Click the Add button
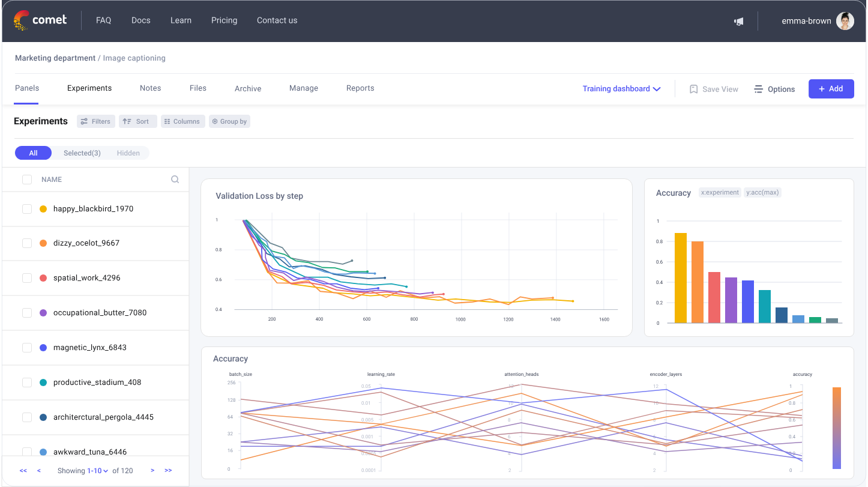 831,89
